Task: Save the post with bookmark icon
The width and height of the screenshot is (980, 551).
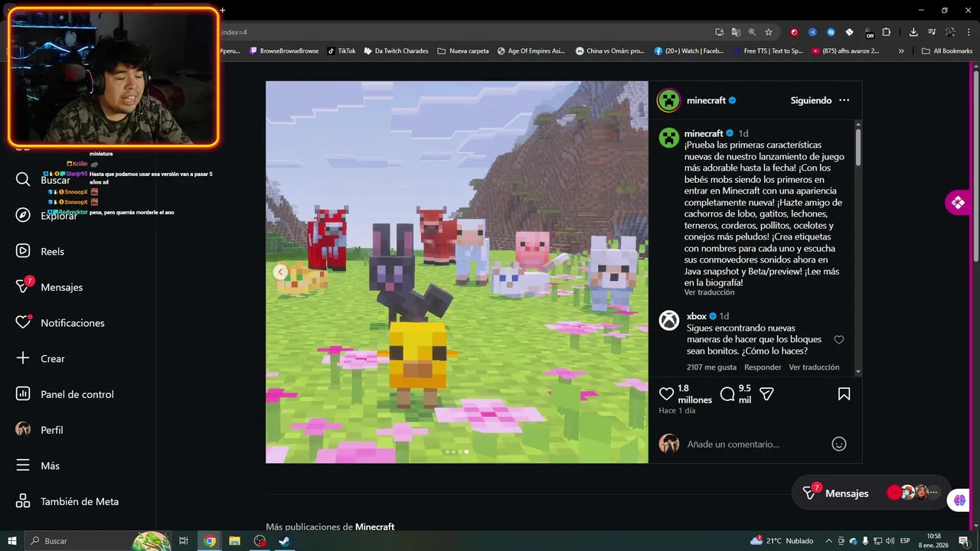Action: 844,394
